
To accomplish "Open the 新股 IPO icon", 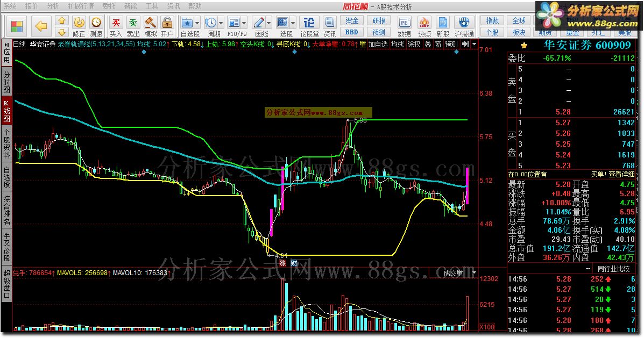I will [443, 22].
